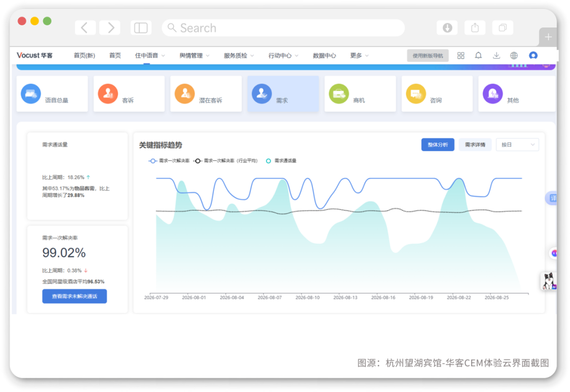Open the 首页 nav item
The image size is (570, 392).
[x=115, y=55]
